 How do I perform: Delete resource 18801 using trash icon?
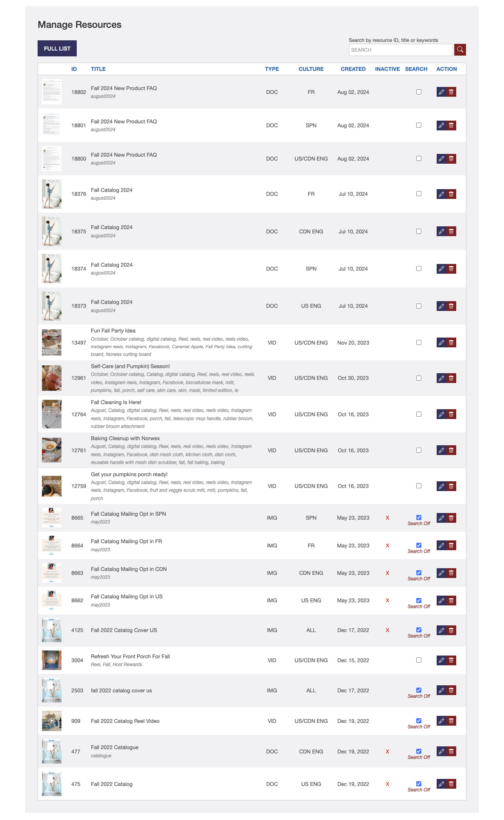pyautogui.click(x=452, y=125)
